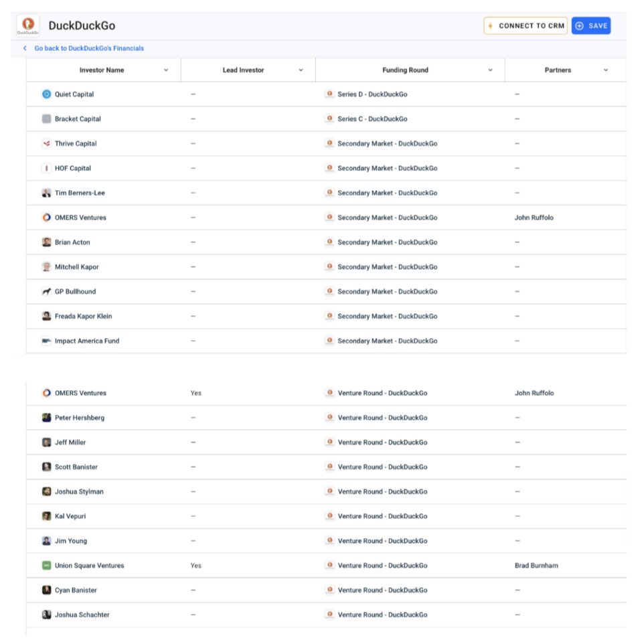Click the HOF Capital logo icon
This screenshot has width=644, height=644.
tap(46, 168)
